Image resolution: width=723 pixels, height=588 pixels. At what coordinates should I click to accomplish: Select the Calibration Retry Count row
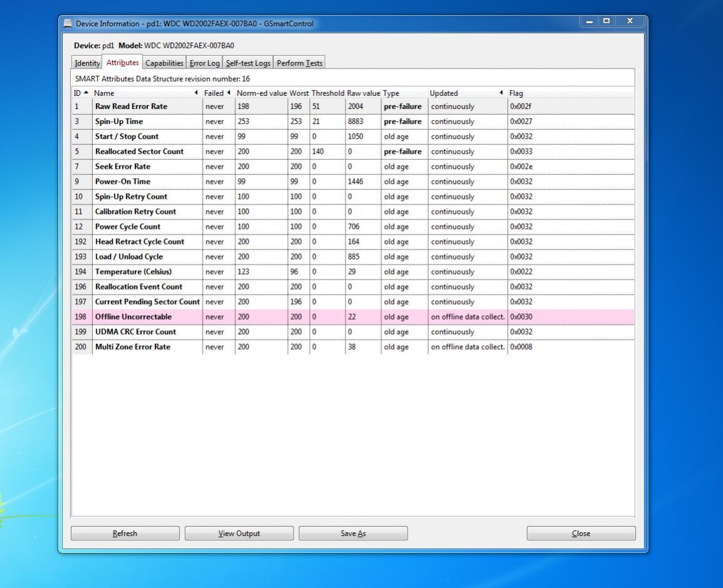coord(353,211)
